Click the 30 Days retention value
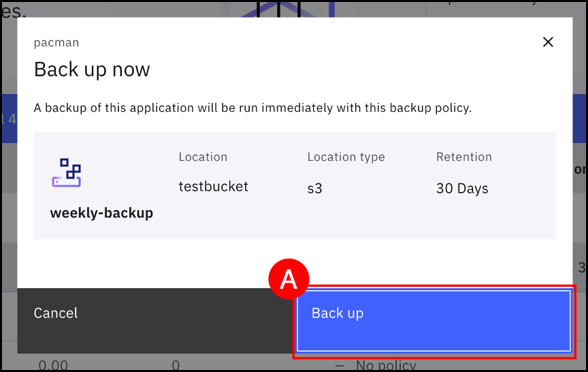 coord(462,188)
